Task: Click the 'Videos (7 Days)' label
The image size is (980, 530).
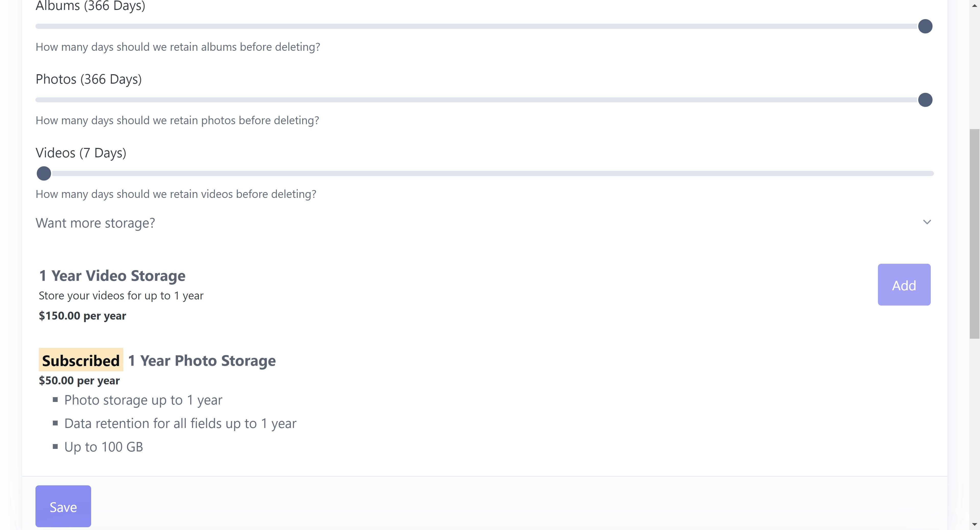Action: [81, 153]
